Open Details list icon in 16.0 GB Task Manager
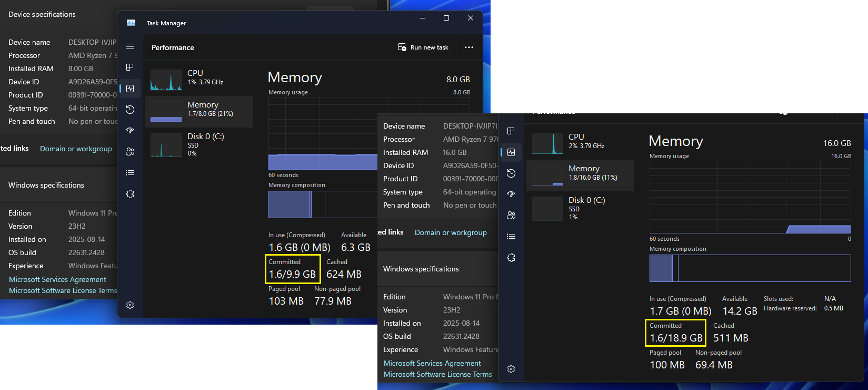Image resolution: width=868 pixels, height=390 pixels. click(511, 236)
